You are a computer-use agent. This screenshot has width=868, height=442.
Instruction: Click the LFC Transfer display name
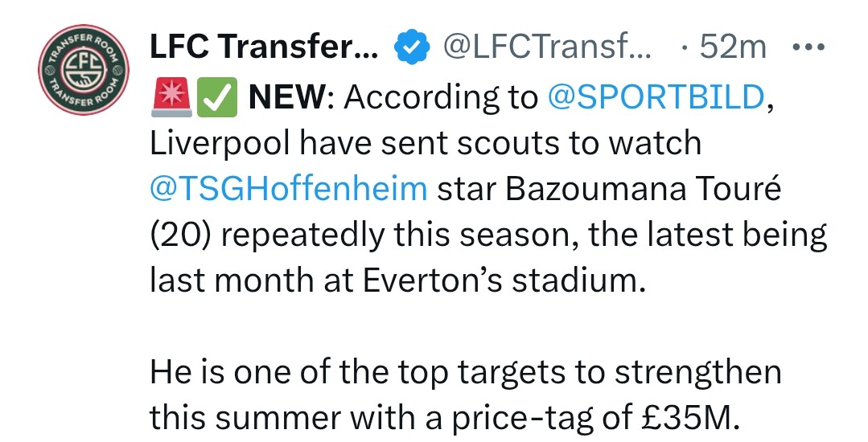(263, 49)
